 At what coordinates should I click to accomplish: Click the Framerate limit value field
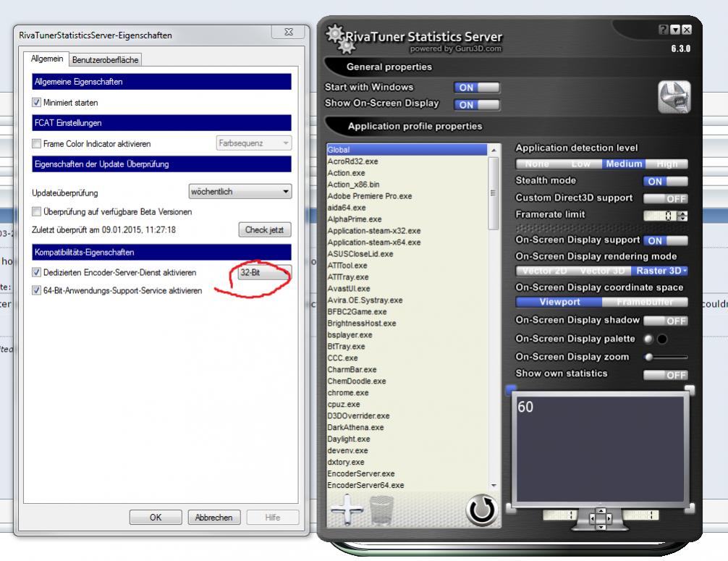pos(660,216)
